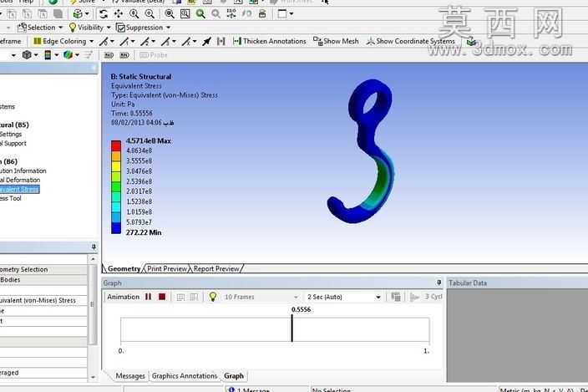Select Deformation item in tree
The height and width of the screenshot is (392, 588).
[x=20, y=180]
